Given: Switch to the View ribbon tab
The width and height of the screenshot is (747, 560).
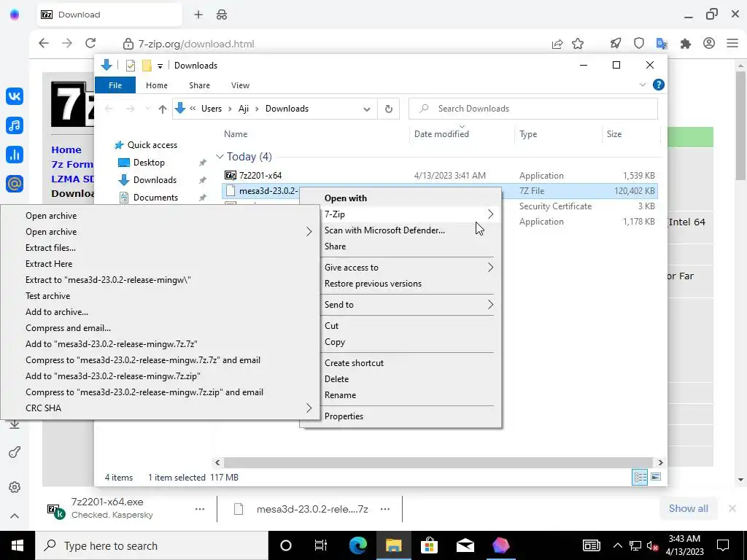Looking at the screenshot, I should pos(240,85).
